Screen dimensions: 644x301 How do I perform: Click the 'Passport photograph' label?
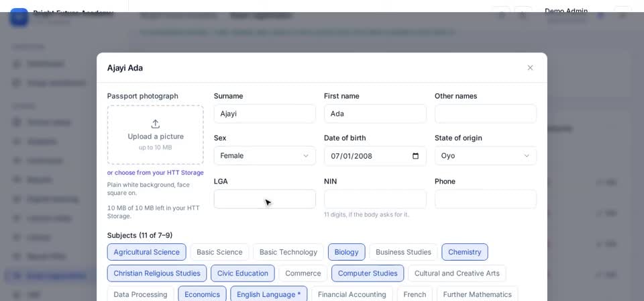click(142, 96)
